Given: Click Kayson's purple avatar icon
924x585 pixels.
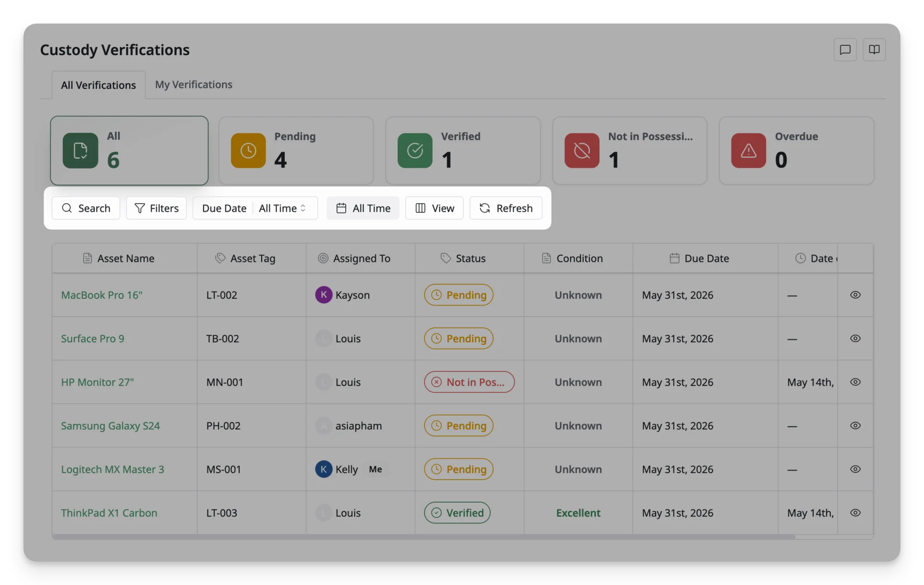Looking at the screenshot, I should 323,295.
